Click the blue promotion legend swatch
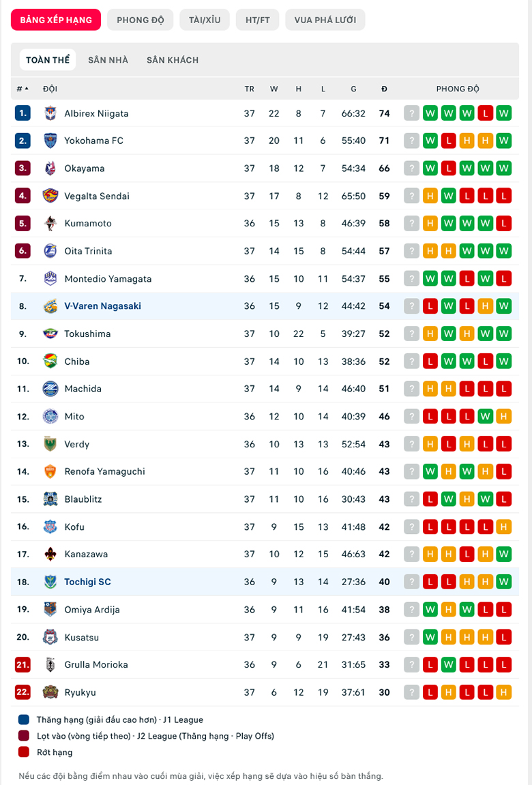Image resolution: width=532 pixels, height=785 pixels. 23,720
